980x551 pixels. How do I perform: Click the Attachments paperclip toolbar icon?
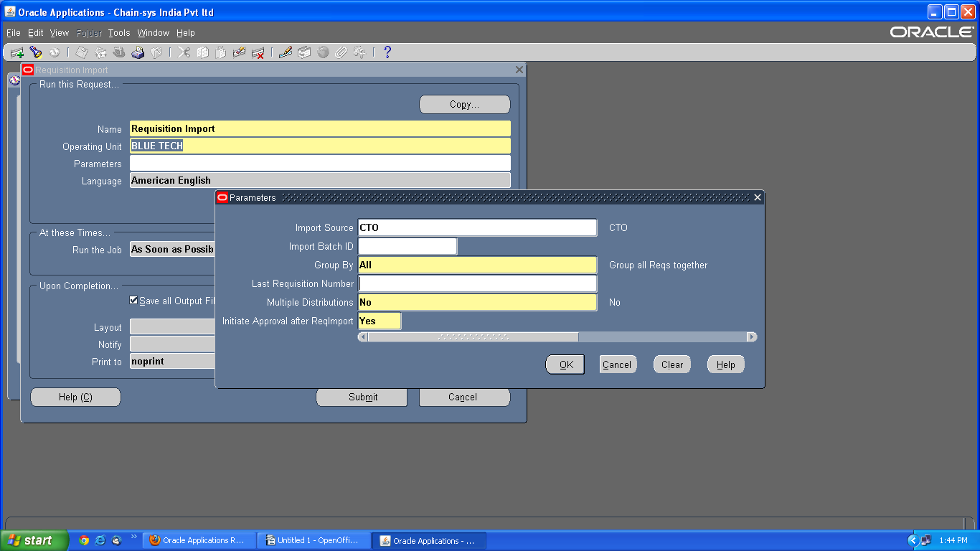(341, 52)
